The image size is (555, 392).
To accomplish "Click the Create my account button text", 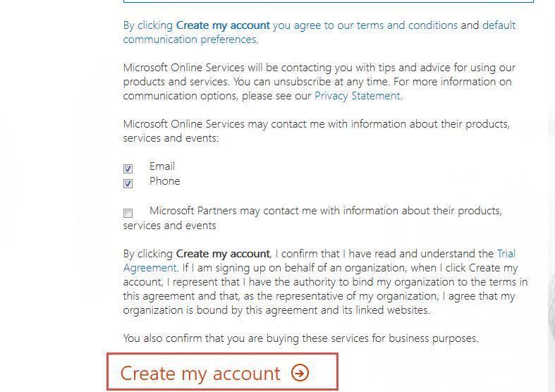I will pyautogui.click(x=200, y=373).
